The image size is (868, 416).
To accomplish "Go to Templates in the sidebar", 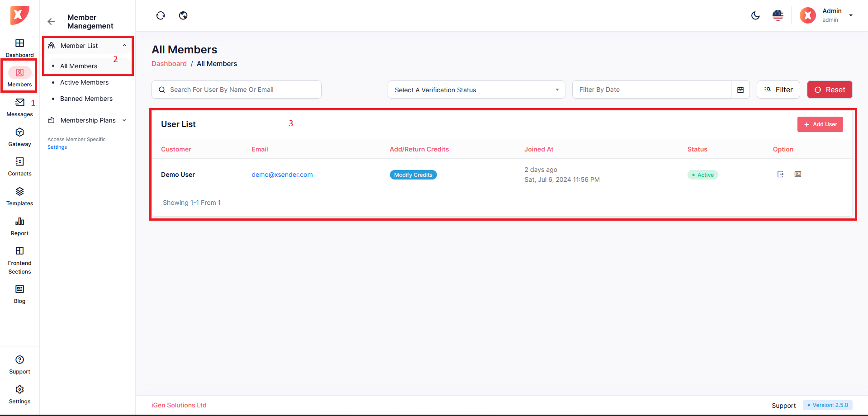I will point(19,196).
